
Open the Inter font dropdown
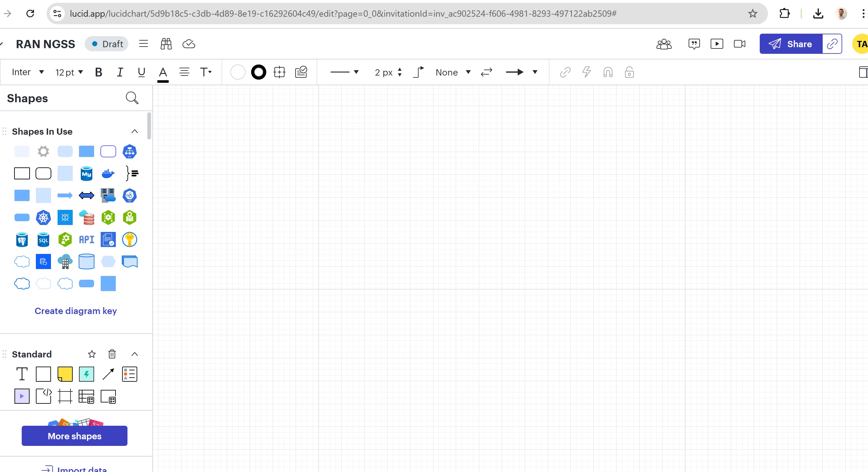pos(28,72)
